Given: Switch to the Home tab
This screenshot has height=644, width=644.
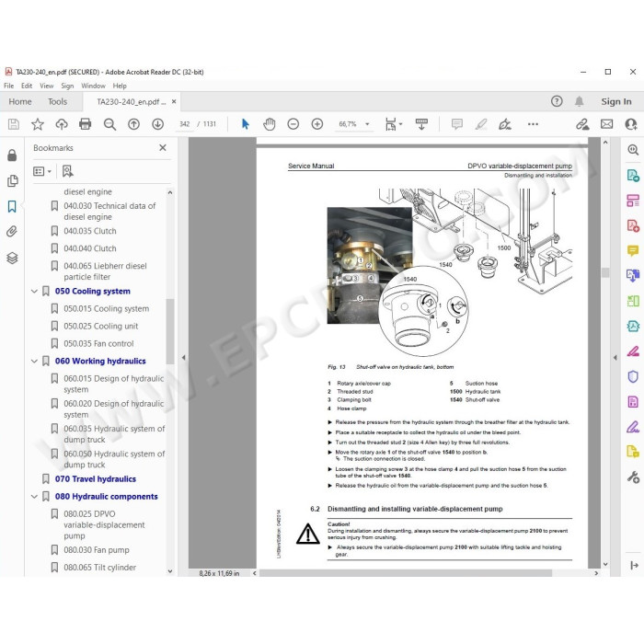Looking at the screenshot, I should click(20, 101).
